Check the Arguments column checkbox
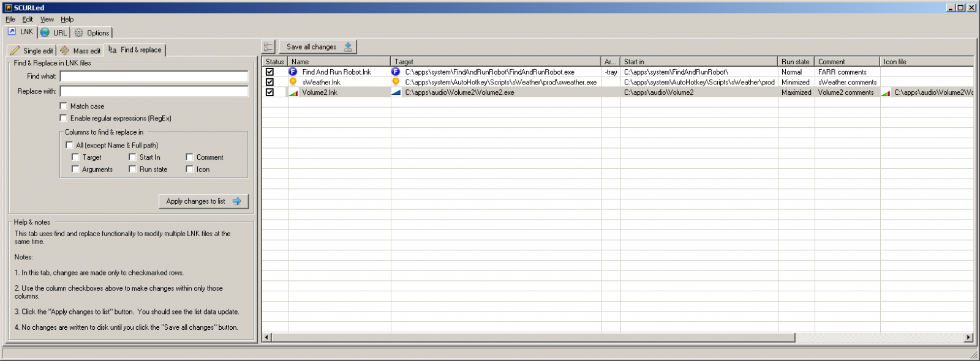 (x=75, y=169)
